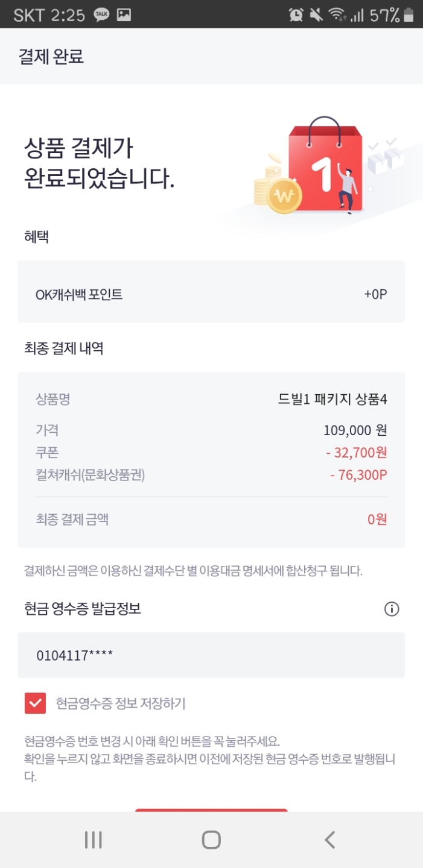Viewport: 423px width, 868px height.
Task: Uncheck 현금영수증 정보 저장하기 checkbox
Action: pyautogui.click(x=35, y=703)
